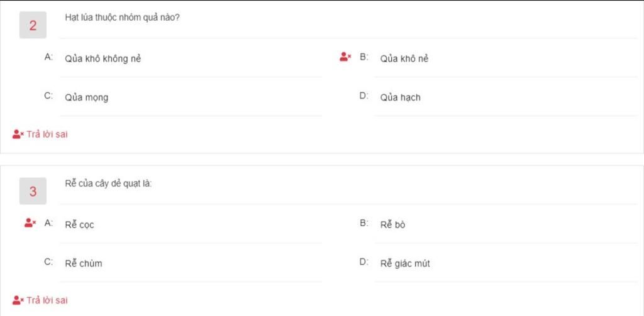Choose answer 'Qủa mọng'

[87, 97]
